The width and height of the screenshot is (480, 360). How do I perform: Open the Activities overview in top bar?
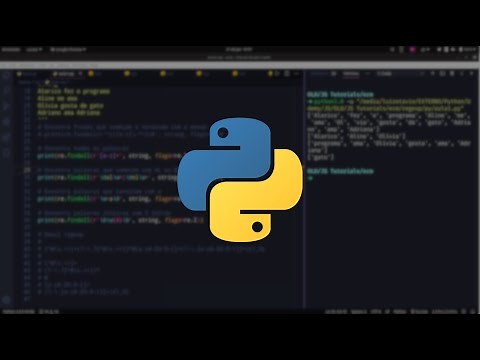pyautogui.click(x=11, y=49)
